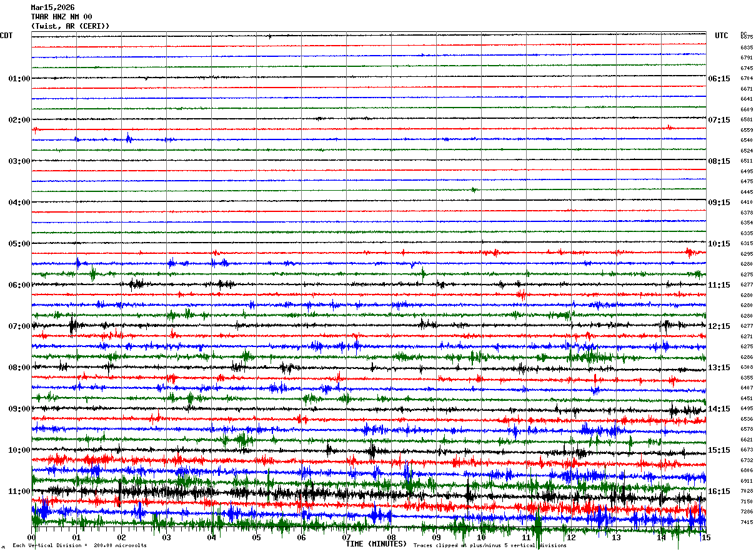Click the DC offset value 6745
Image resolution: width=756 pixels, height=554 pixels.
[x=747, y=68]
